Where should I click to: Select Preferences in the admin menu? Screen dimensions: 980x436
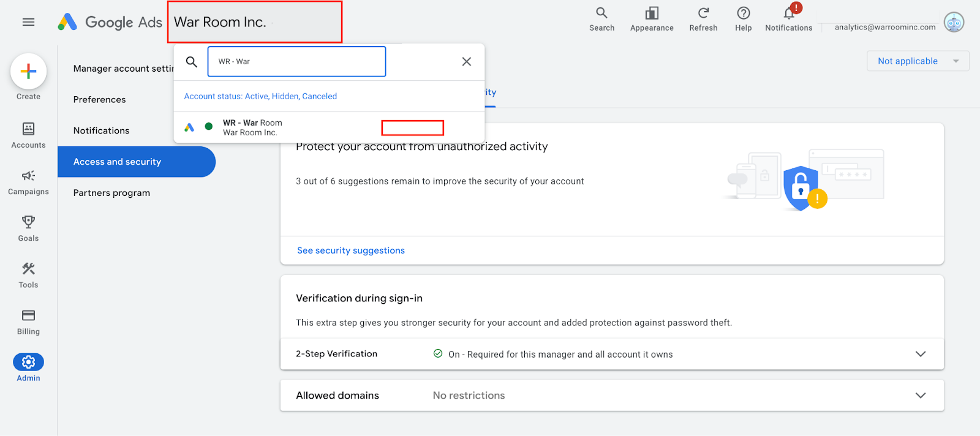pyautogui.click(x=99, y=100)
